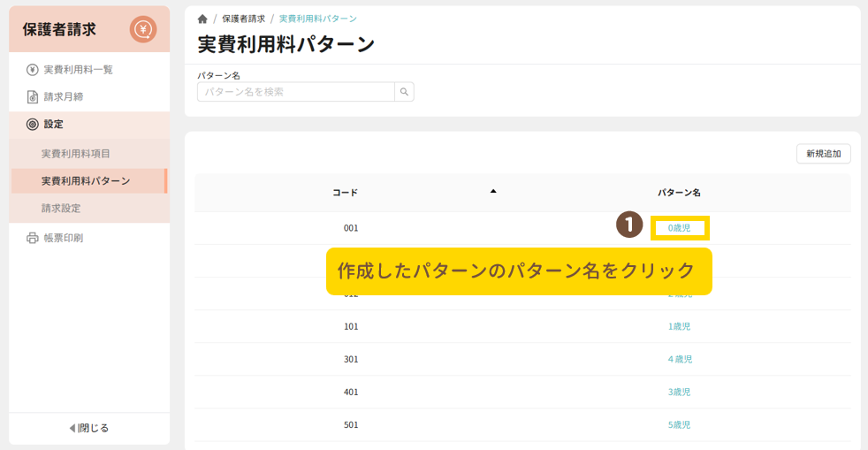868x450 pixels.
Task: Open the 0歳児 pattern link
Action: click(x=680, y=228)
